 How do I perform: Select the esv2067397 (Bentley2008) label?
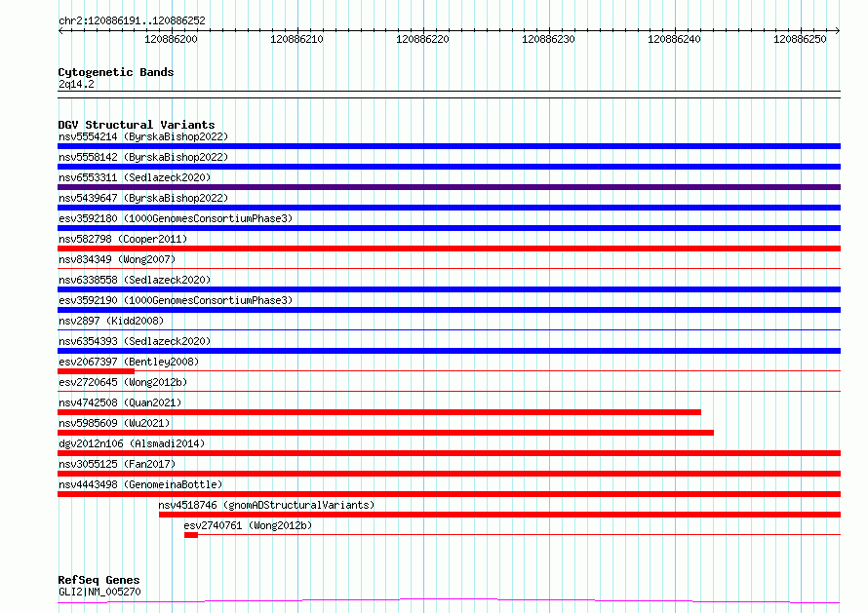(129, 362)
